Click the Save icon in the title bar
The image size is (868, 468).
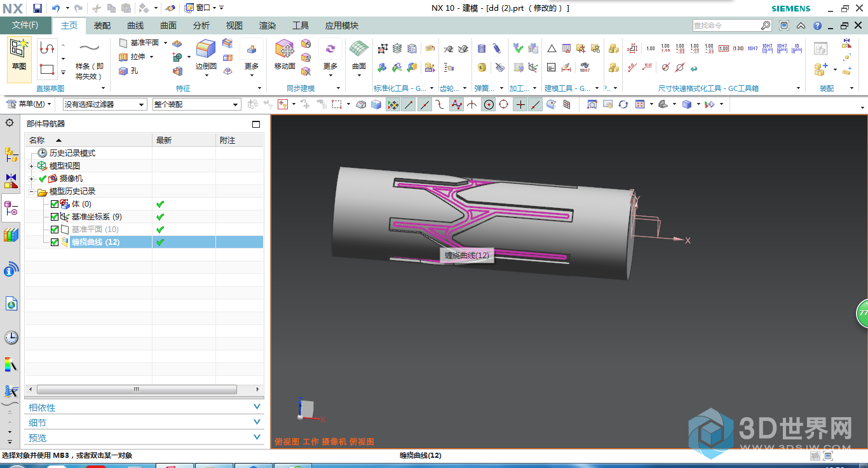coord(37,8)
